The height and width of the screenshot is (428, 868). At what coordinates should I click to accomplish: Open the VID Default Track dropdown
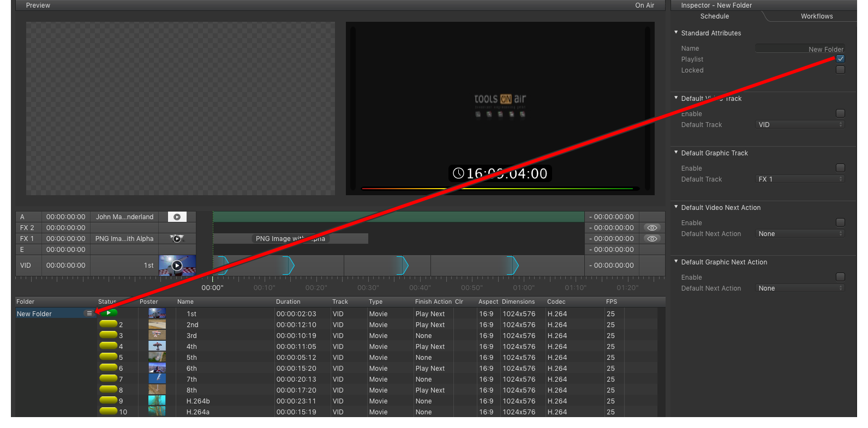point(800,125)
